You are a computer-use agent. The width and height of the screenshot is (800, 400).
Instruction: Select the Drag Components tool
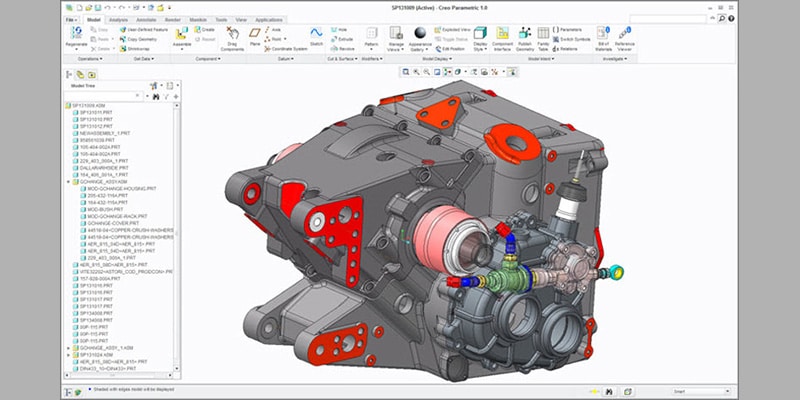click(x=232, y=34)
